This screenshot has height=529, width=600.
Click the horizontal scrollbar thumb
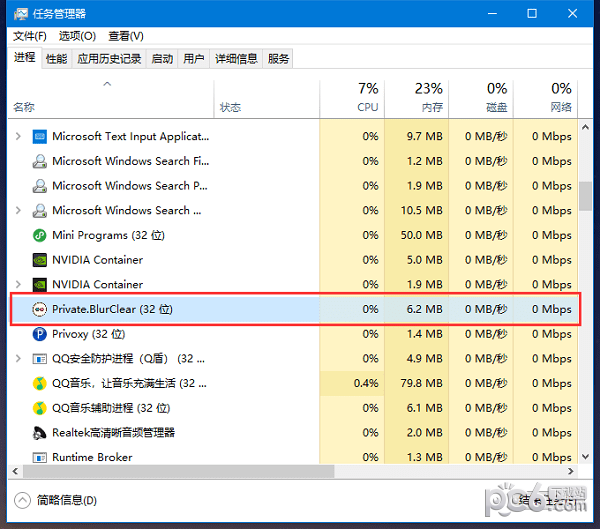pos(179,471)
